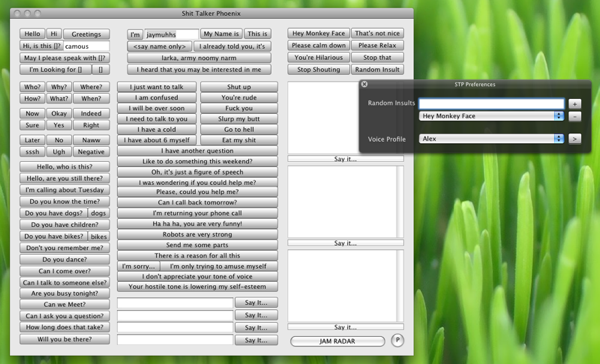600x364 pixels.
Task: Remove selected insult with minus button
Action: (574, 116)
